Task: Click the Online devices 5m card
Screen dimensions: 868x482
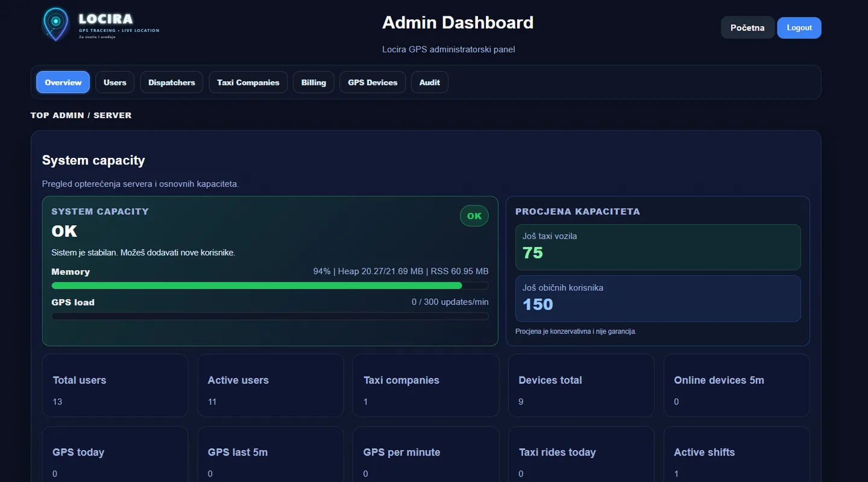Action: click(737, 386)
